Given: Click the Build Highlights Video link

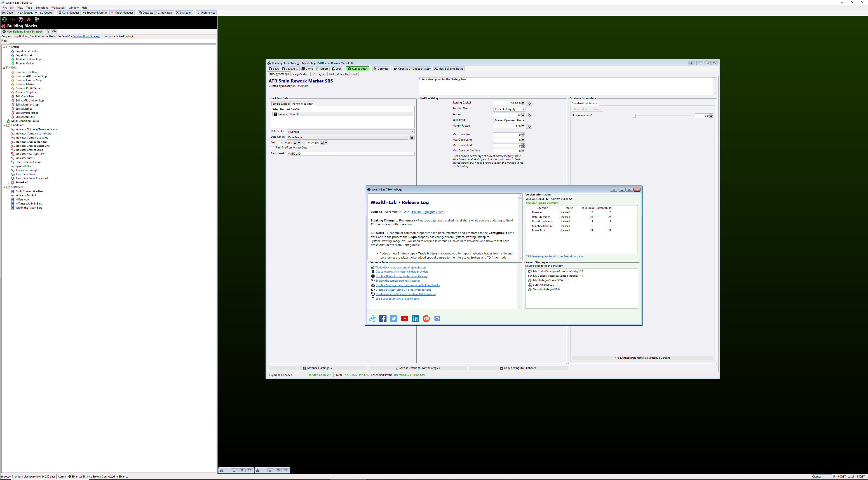Looking at the screenshot, I should point(427,212).
